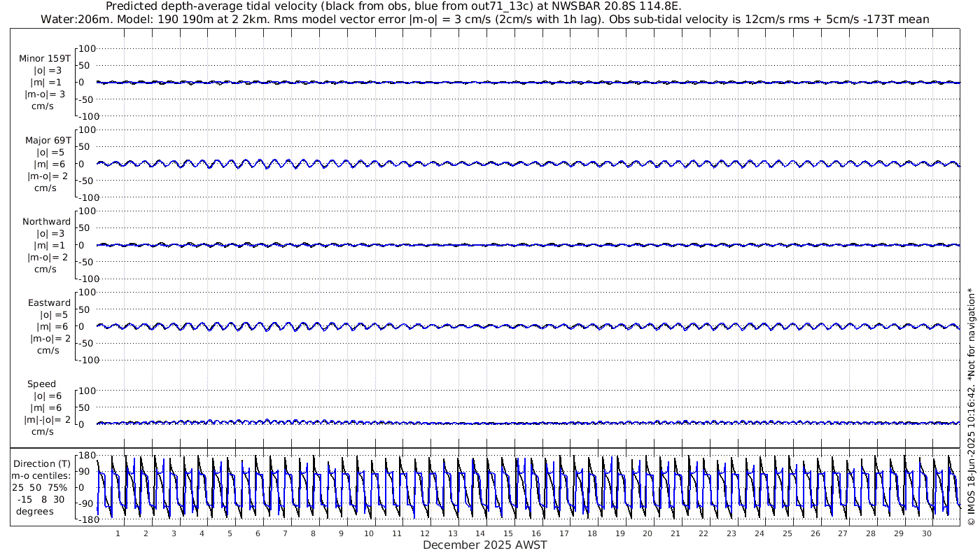This screenshot has height=560, width=980.
Task: Click the 'Northward' panel label
Action: [46, 221]
